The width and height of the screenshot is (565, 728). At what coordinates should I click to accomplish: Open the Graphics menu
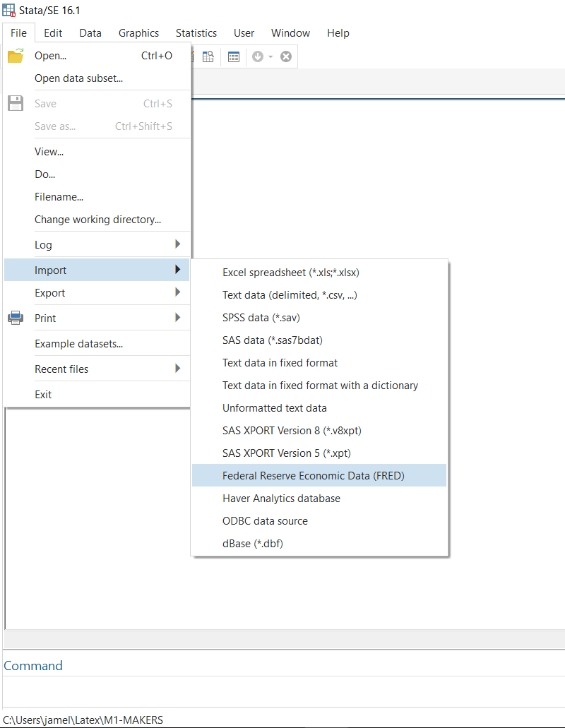pos(138,33)
